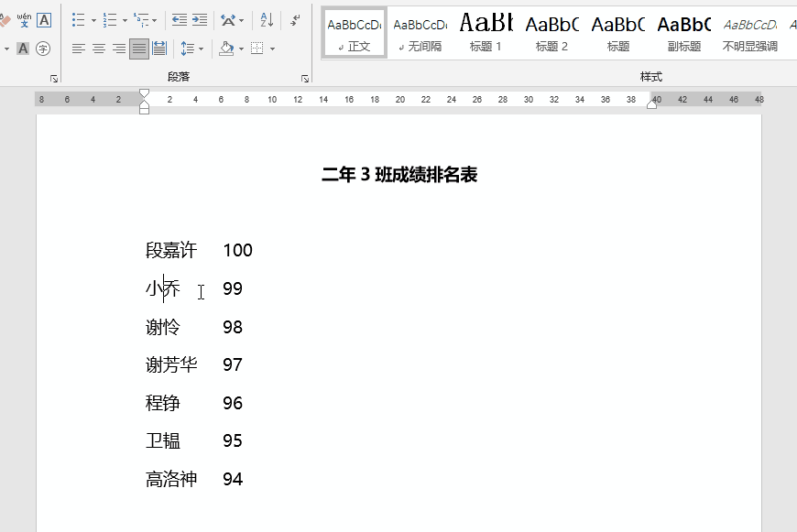Click the Character Border icon
The height and width of the screenshot is (532, 797).
click(x=44, y=19)
